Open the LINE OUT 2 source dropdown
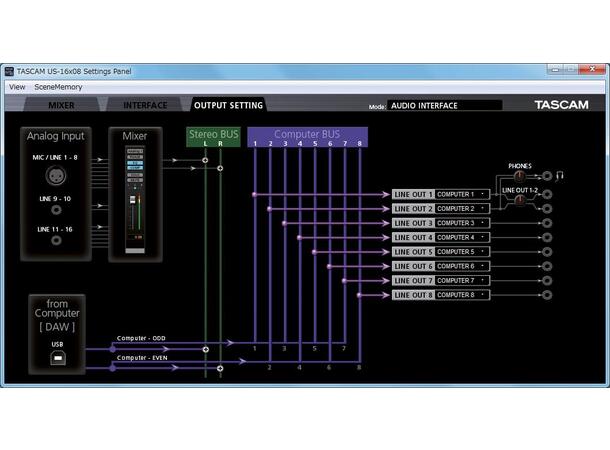 tap(462, 209)
